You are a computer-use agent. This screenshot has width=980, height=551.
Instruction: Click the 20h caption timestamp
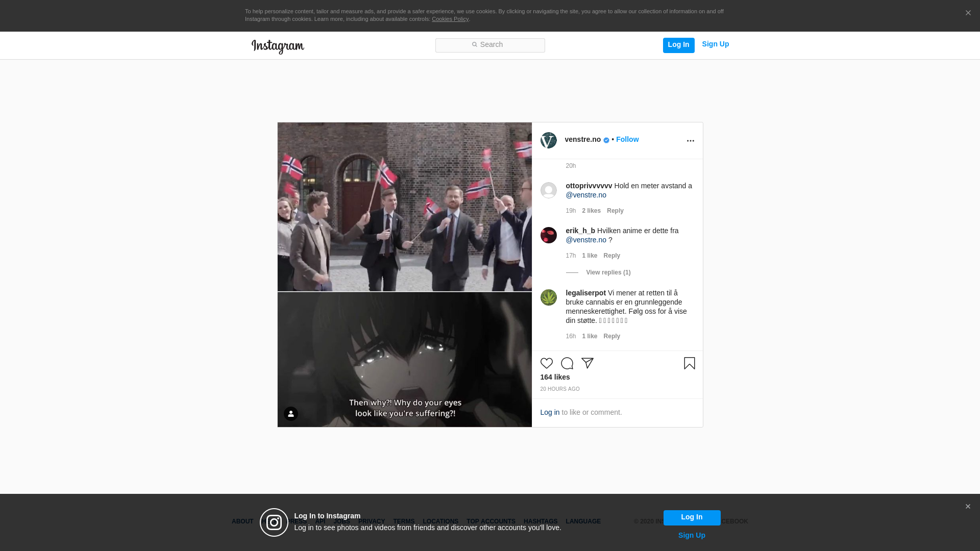click(571, 166)
